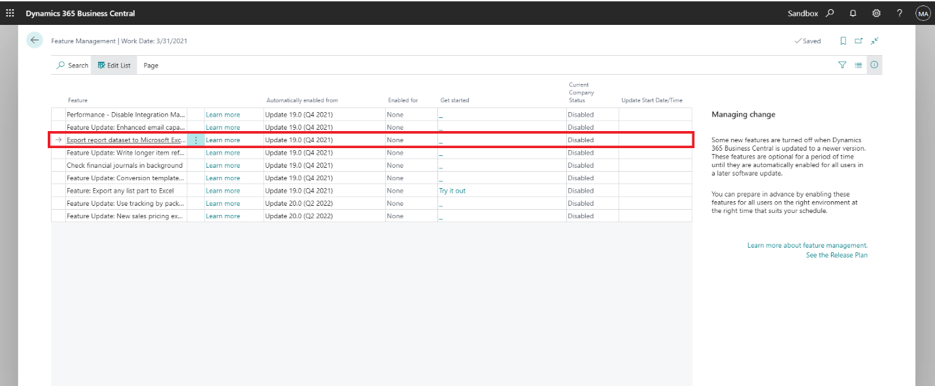This screenshot has height=388, width=936.
Task: Toggle the filter pane funnel icon
Action: [x=842, y=65]
